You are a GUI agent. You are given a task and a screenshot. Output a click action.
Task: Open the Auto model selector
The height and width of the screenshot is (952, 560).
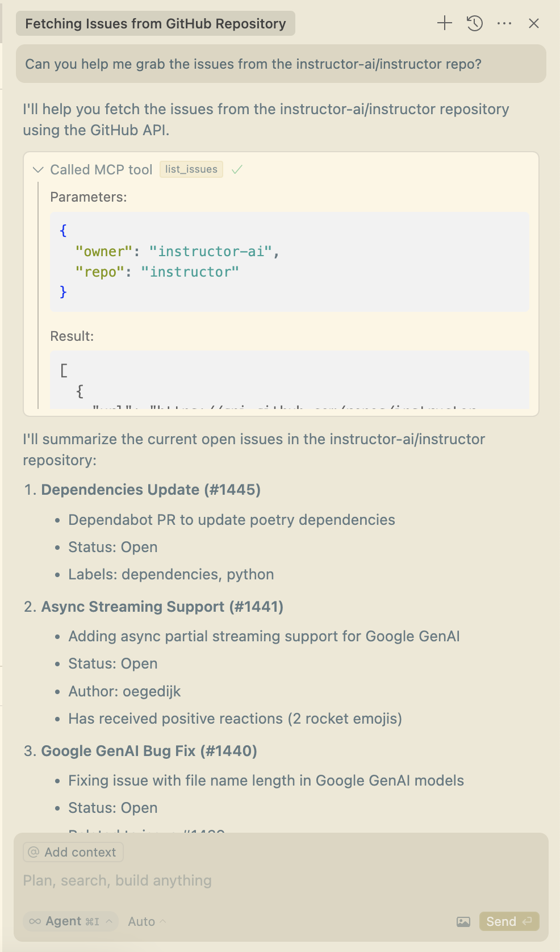coord(147,921)
